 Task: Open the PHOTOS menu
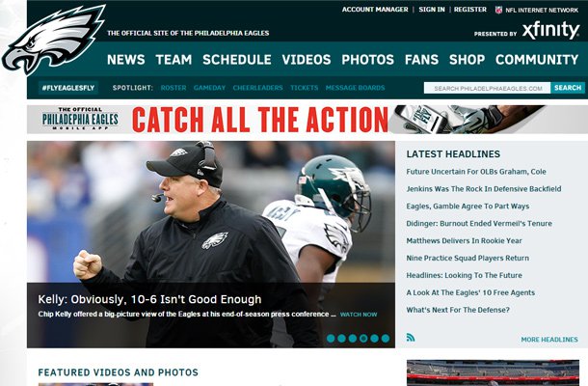point(367,59)
